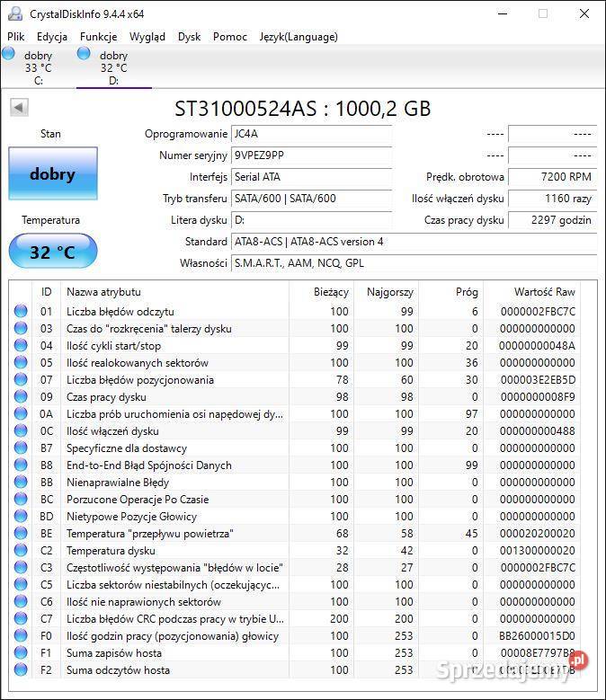606x700 pixels.
Task: Click status orb for Specyficzne dla dostawcy
Action: click(x=21, y=447)
